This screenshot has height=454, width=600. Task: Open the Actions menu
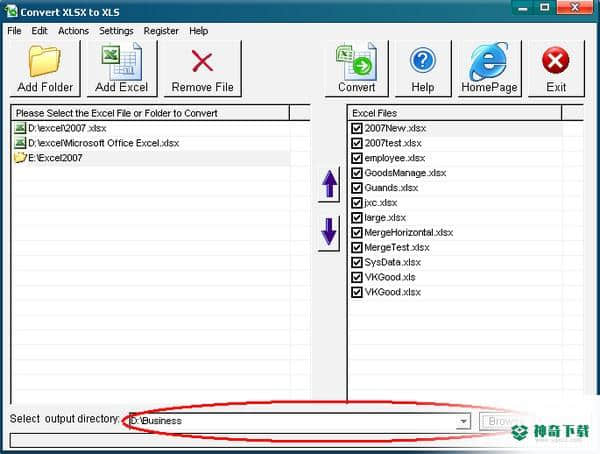[x=73, y=31]
